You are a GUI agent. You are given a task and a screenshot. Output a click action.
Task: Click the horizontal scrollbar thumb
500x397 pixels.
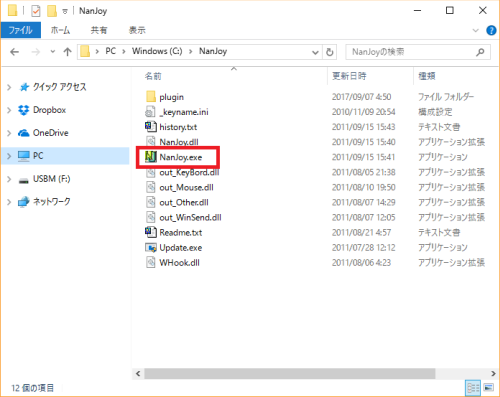[289, 373]
